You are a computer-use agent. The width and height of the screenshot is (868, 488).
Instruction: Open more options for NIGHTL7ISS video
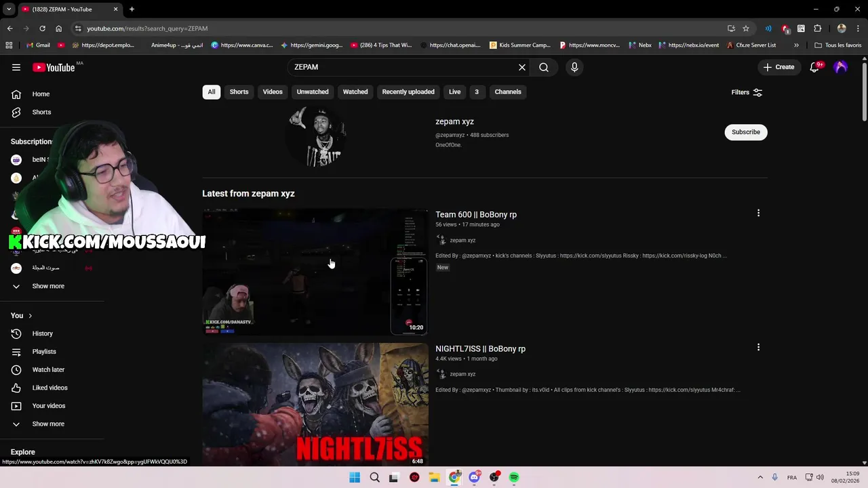pyautogui.click(x=758, y=348)
